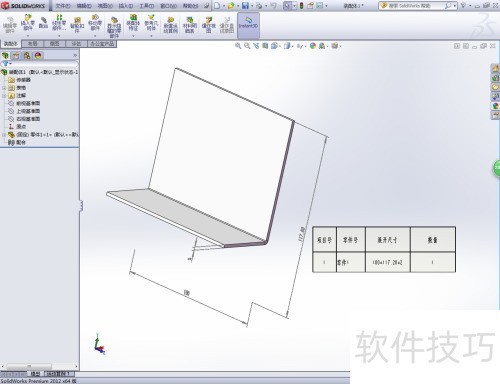
Task: Open the Tools menu
Action: click(x=147, y=6)
